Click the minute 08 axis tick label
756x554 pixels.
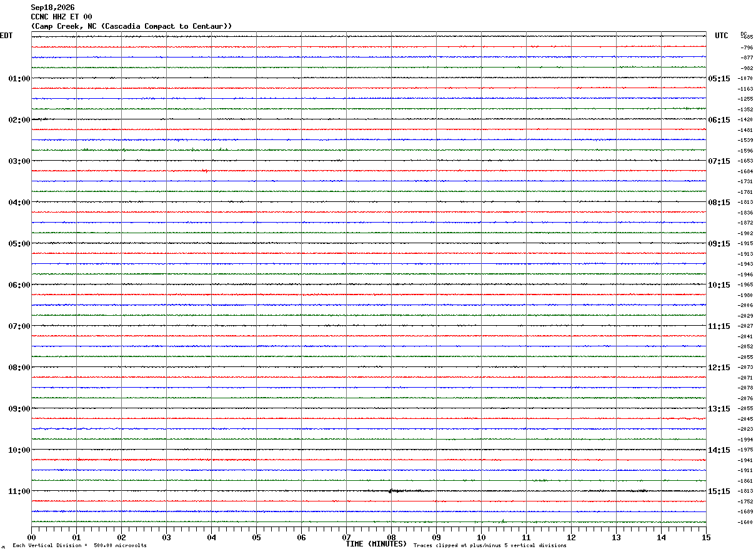tap(391, 536)
